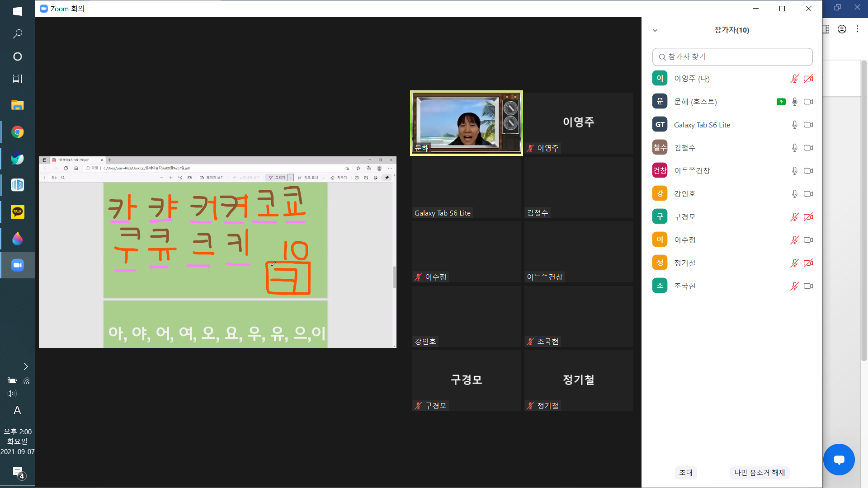Select 이영주 video tile
This screenshot has height=488, width=868.
[x=579, y=123]
